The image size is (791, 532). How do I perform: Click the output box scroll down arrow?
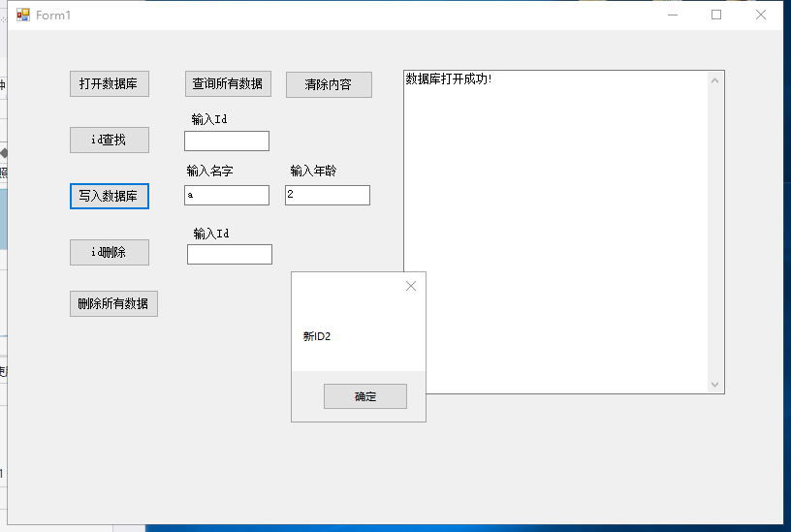pyautogui.click(x=715, y=385)
